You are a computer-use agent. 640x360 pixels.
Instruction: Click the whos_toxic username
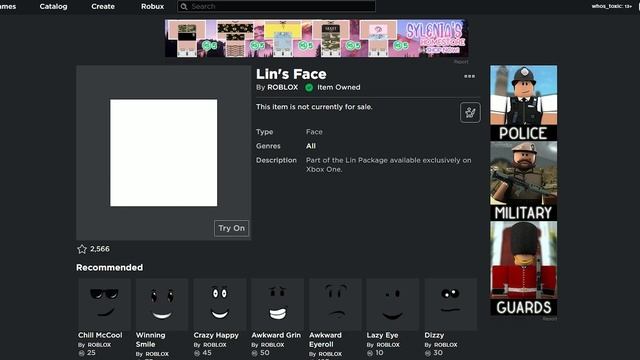coord(607,6)
